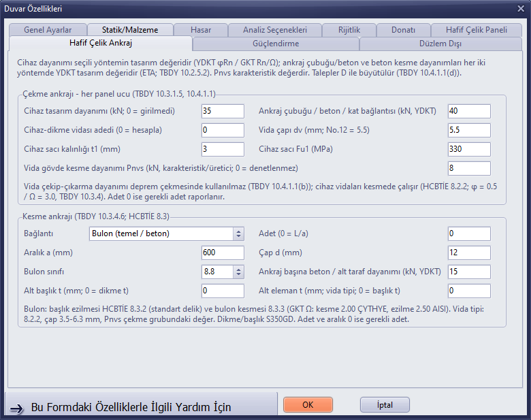Click the Çekme ankrajı group title text
Image resolution: width=531 pixels, height=420 pixels.
click(x=119, y=94)
